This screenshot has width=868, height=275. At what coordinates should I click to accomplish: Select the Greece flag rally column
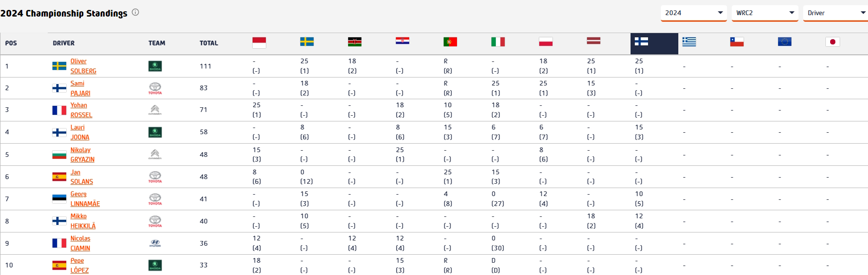click(689, 42)
